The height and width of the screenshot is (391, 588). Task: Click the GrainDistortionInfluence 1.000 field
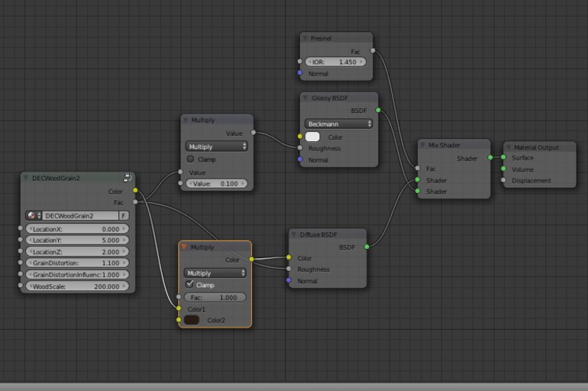point(78,274)
